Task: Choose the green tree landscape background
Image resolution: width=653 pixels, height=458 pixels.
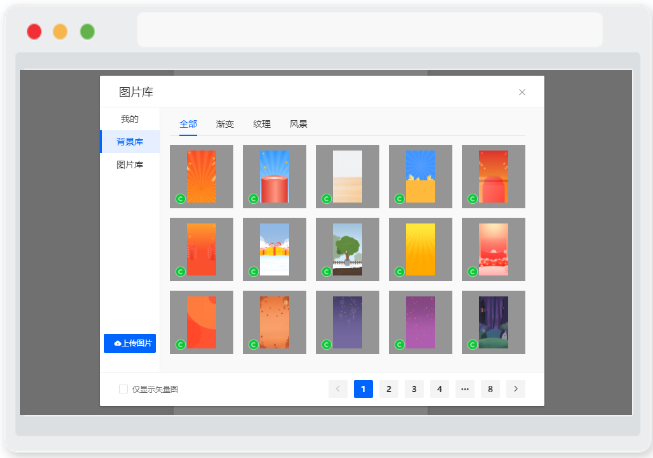Action: [347, 249]
